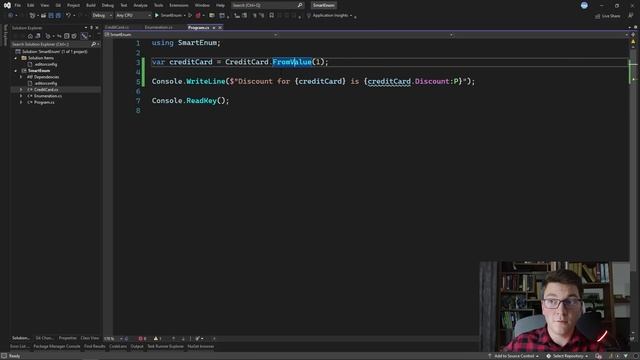Toggle bookmark using the toolbar bookmark icon
Screen dimensions: 640x360
click(271, 16)
